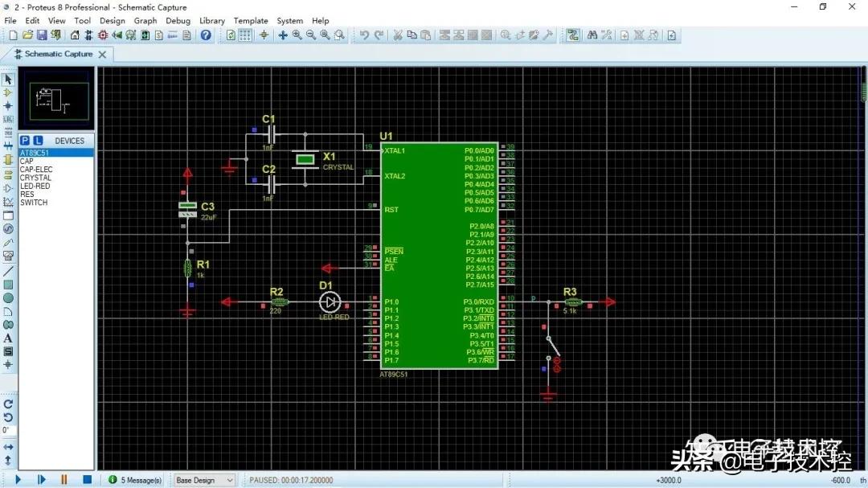Click the Save Project toolbar icon

tap(42, 35)
